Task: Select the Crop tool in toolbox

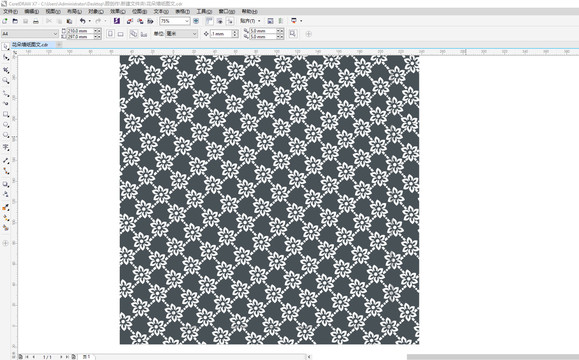Action: coord(6,69)
